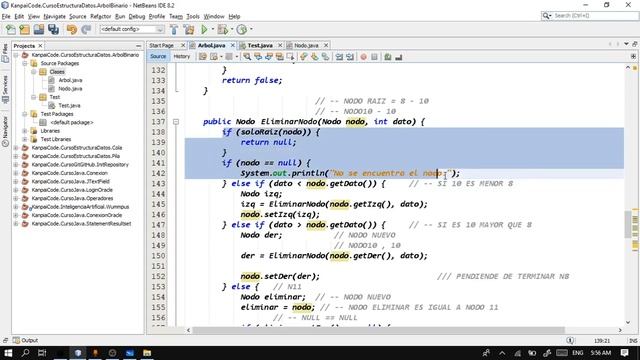The image size is (640, 360).
Task: Select Arbol.java in the project tree
Action: click(x=70, y=80)
